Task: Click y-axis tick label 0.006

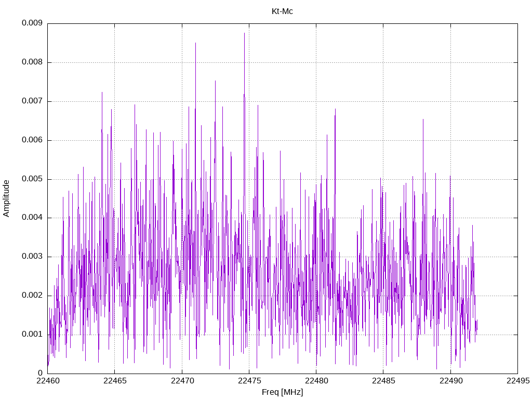Action: (32, 140)
